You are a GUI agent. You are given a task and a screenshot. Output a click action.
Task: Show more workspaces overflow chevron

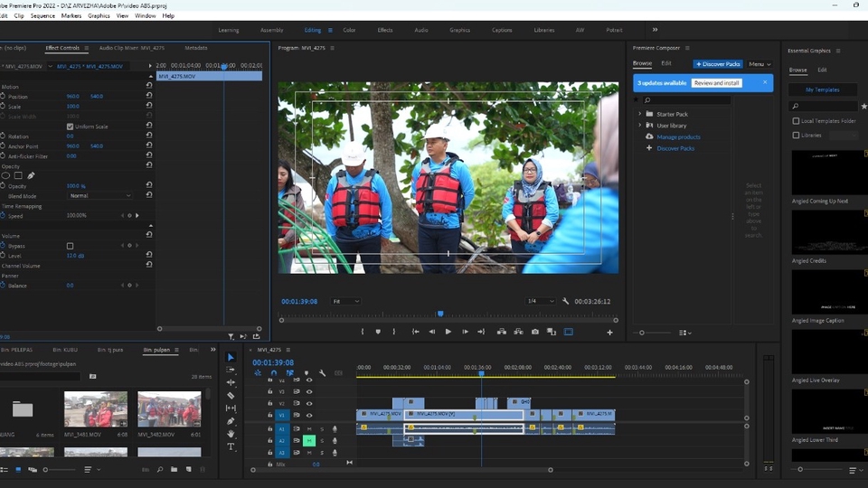(x=655, y=30)
